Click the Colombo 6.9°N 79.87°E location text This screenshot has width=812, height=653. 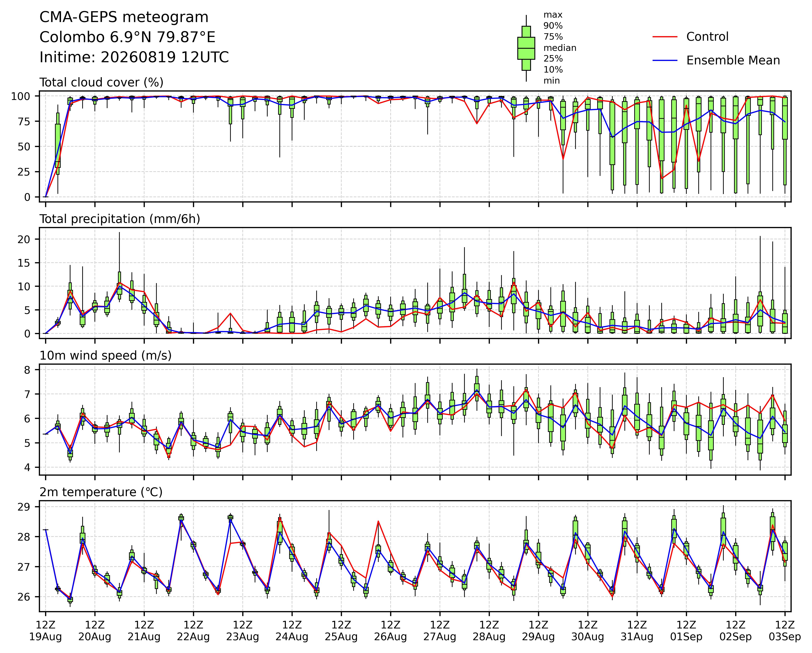(x=127, y=37)
